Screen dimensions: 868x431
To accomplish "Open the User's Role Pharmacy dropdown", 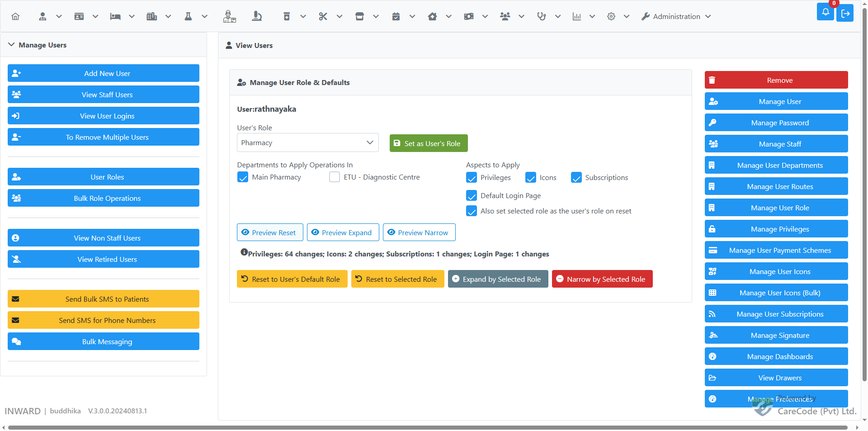I will pos(307,142).
